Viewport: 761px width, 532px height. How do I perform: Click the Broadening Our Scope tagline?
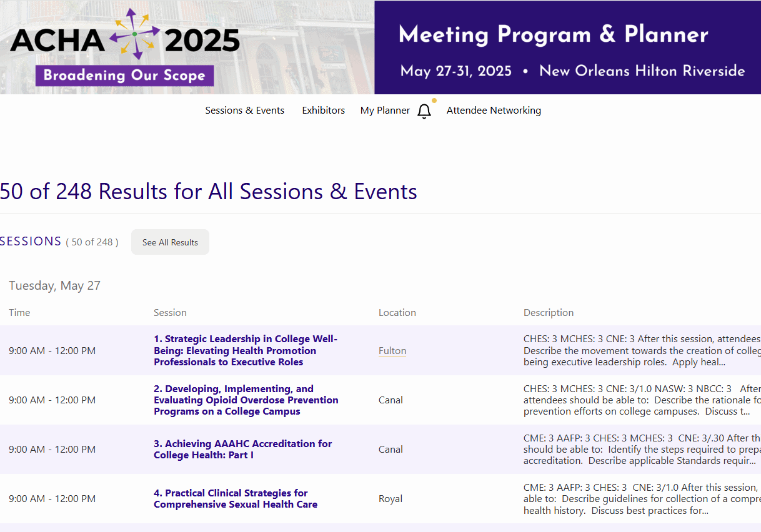124,76
